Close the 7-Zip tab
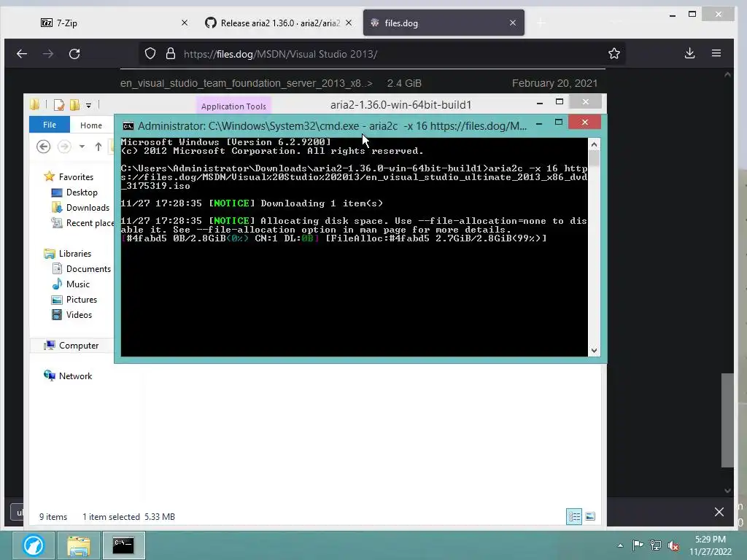 tap(185, 23)
